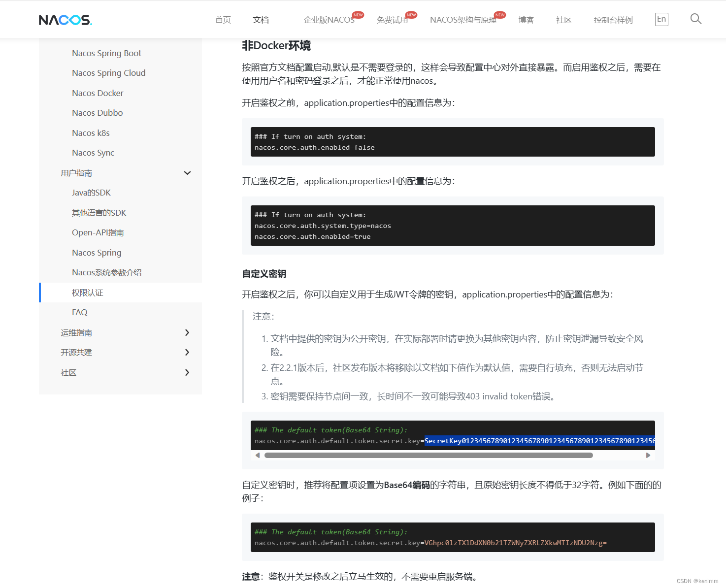This screenshot has width=726, height=588.
Task: Click NEW badge on NACOS架构与原理
Action: (499, 15)
